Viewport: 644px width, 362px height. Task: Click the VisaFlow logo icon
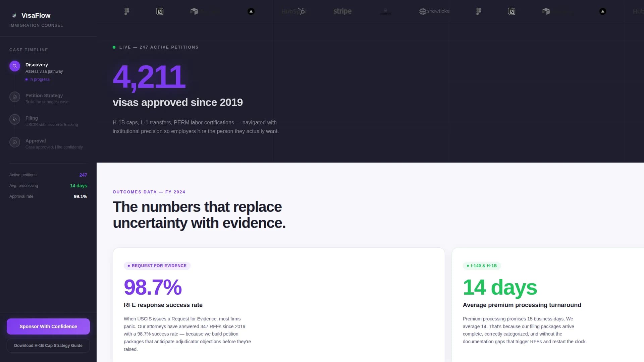[x=14, y=15]
